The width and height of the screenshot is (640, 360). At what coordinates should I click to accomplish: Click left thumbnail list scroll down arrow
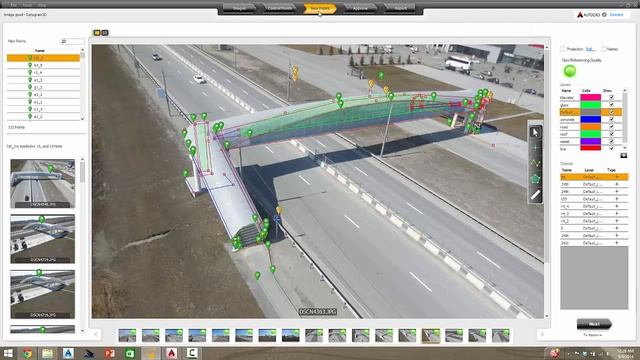point(82,331)
